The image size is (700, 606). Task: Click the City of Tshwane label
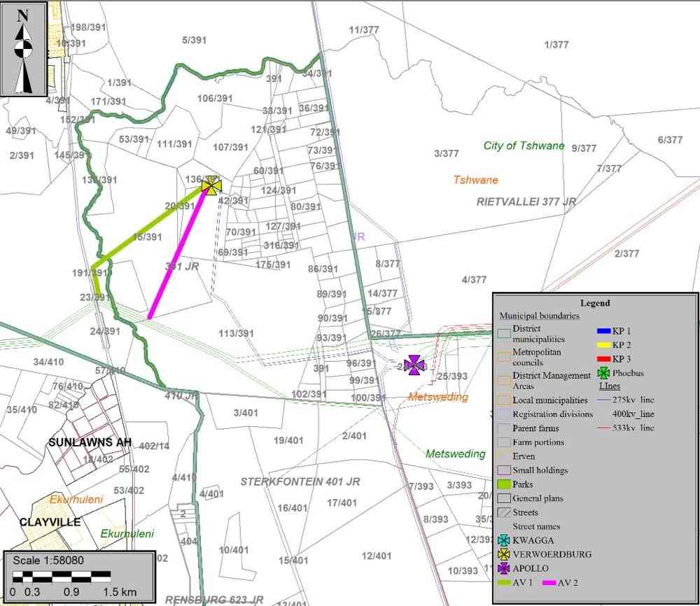click(524, 146)
